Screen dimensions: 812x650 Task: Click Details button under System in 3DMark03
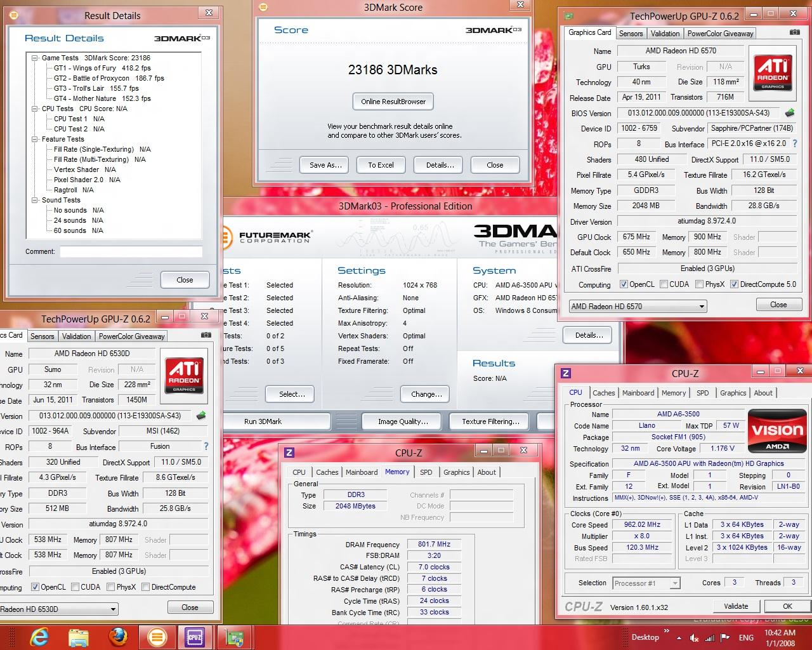(589, 335)
